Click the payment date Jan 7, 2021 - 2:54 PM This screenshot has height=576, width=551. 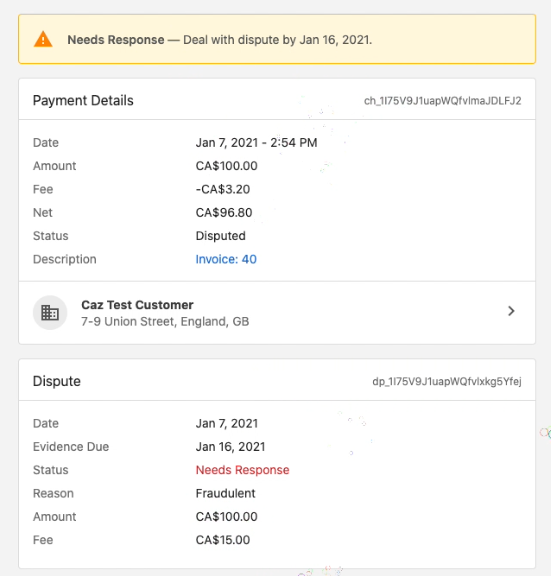[x=256, y=143]
